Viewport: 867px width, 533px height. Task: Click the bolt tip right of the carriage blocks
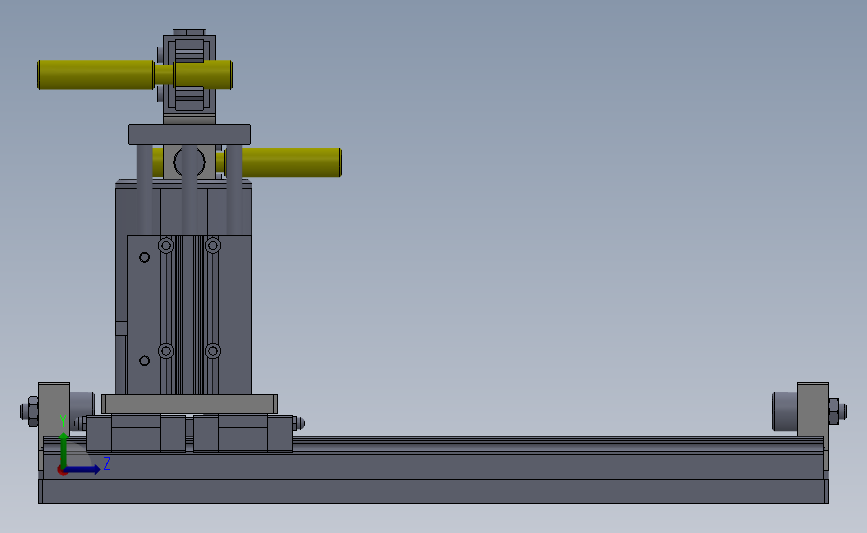point(299,424)
